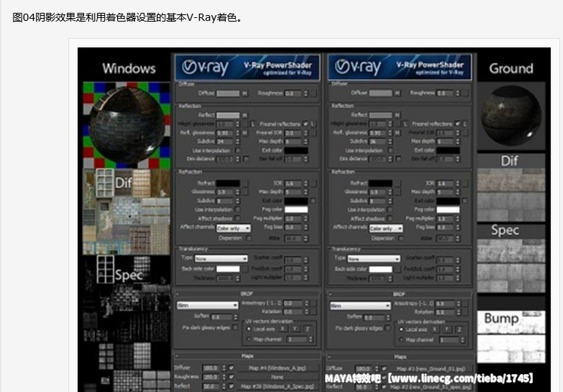
Task: Click local axis Z button in Windows BRDF
Action: (x=307, y=329)
